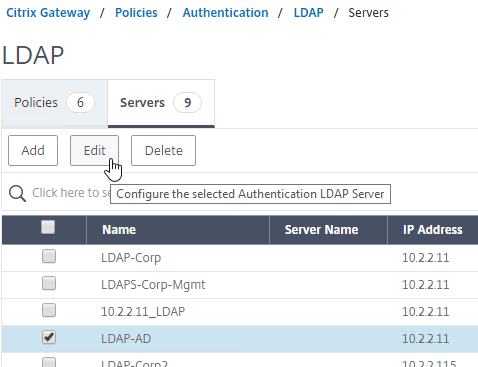Screen dimensions: 478x367
Task: Click Edit to configure selected server
Action: [94, 150]
